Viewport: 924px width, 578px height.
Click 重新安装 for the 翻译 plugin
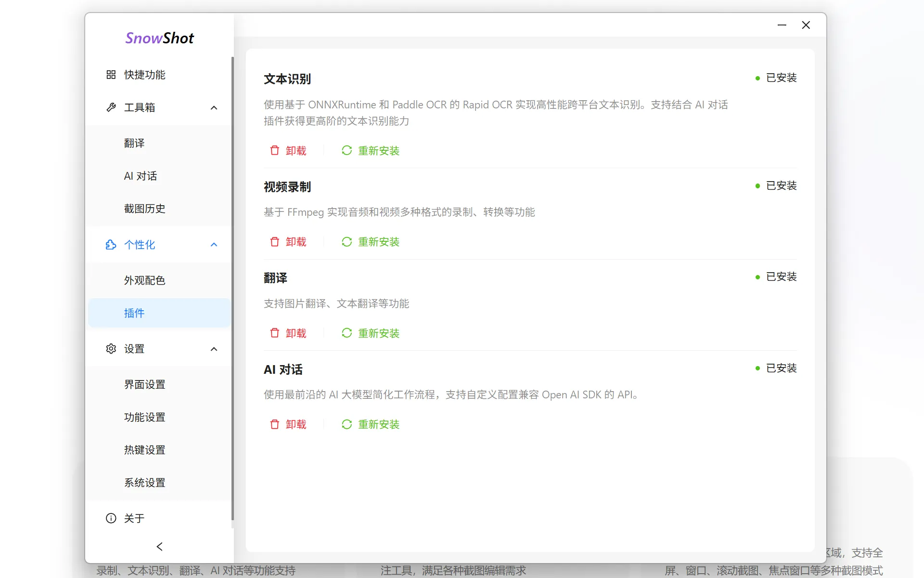coord(378,333)
